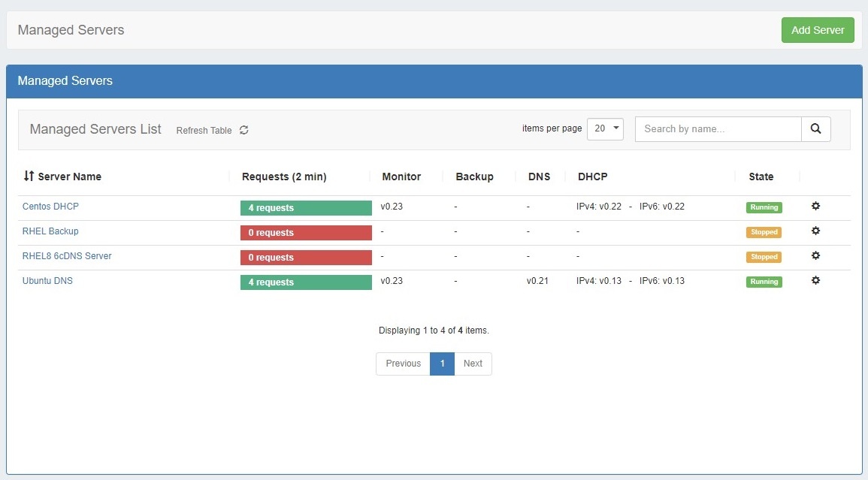Open the Ubuntu DNS server link

pyautogui.click(x=47, y=281)
